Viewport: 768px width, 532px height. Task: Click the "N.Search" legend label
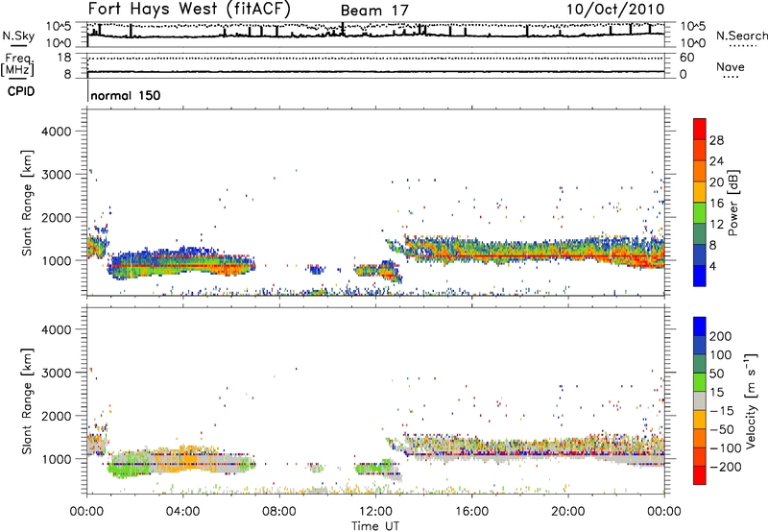[x=741, y=36]
